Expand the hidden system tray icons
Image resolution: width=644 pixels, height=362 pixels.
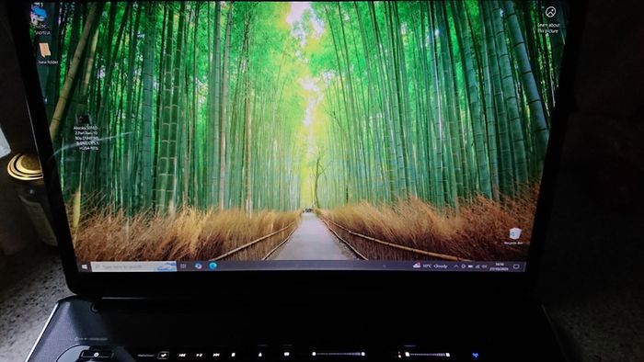click(456, 266)
